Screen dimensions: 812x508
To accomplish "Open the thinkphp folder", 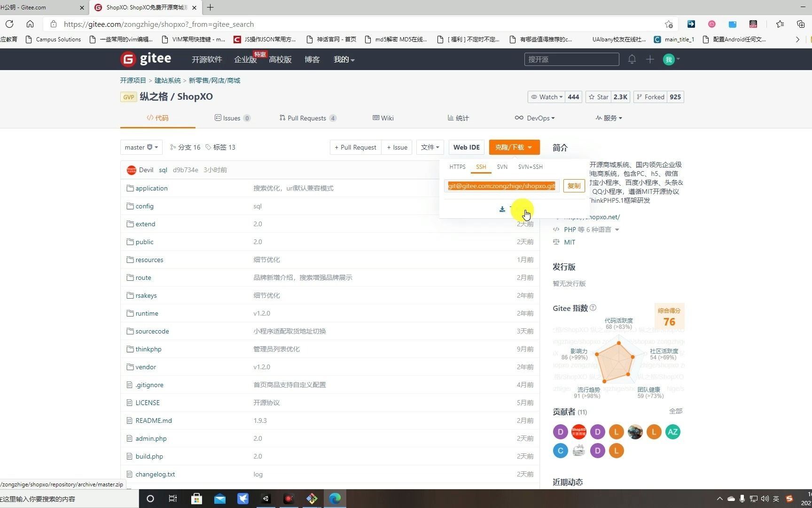I will tap(148, 349).
